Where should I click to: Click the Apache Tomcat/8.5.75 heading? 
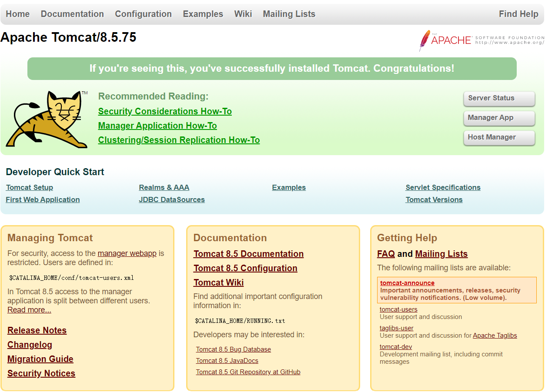pyautogui.click(x=68, y=37)
